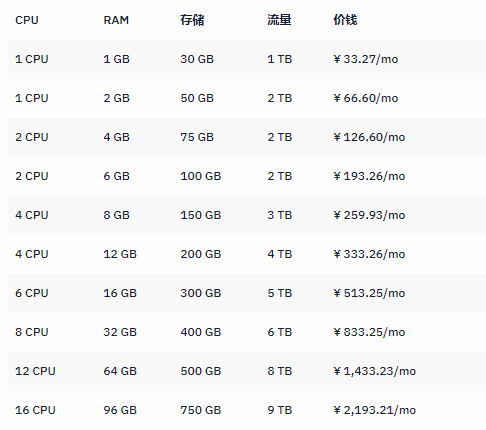Image resolution: width=486 pixels, height=430 pixels.
Task: Click the 6 TB traffic cell
Action: (280, 332)
